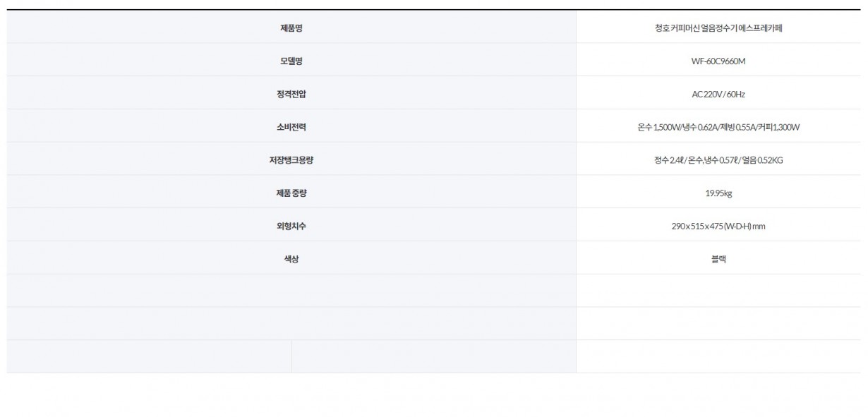Click the 색상 row header

point(291,260)
